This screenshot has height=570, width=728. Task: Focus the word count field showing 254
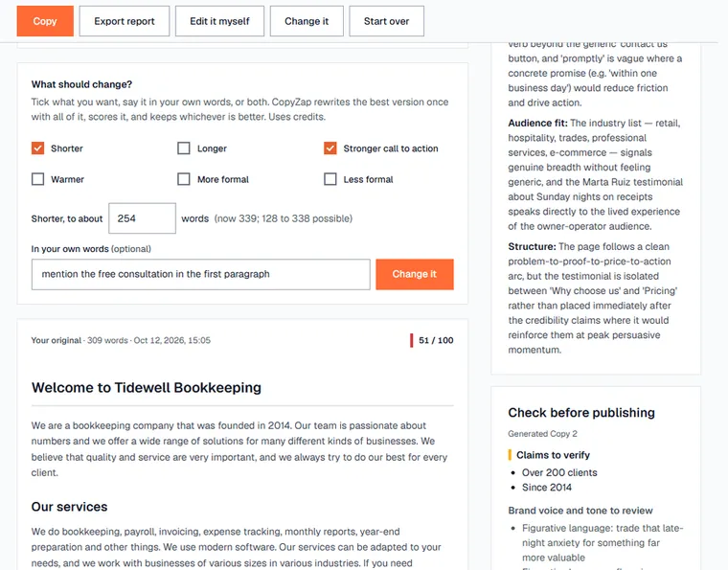point(142,218)
